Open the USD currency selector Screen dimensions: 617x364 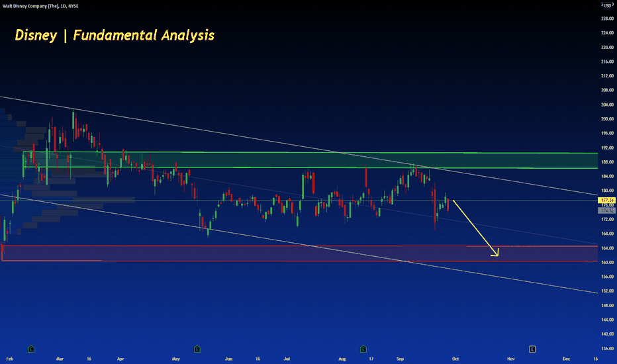(608, 5)
